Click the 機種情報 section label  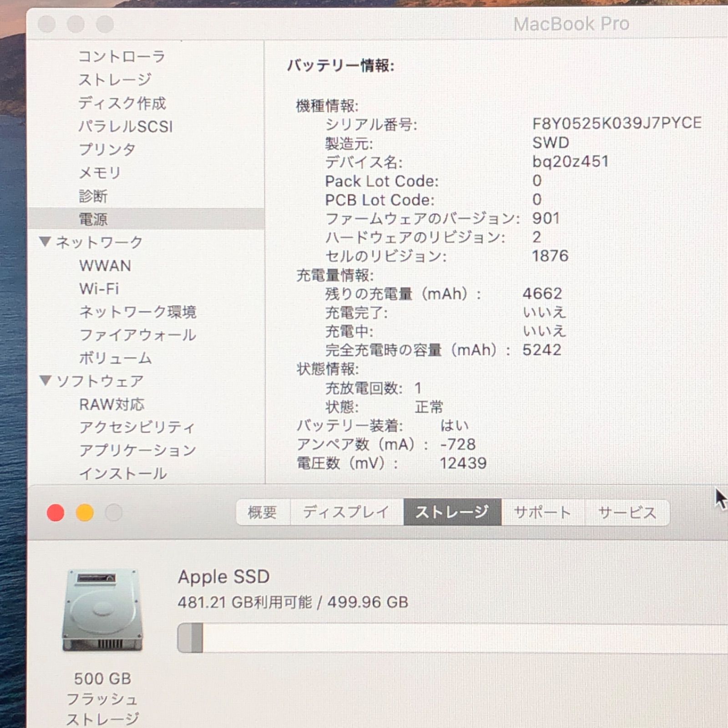(327, 106)
